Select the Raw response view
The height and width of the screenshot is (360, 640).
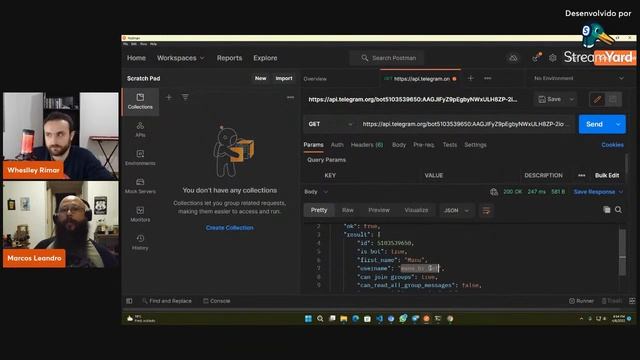point(348,210)
